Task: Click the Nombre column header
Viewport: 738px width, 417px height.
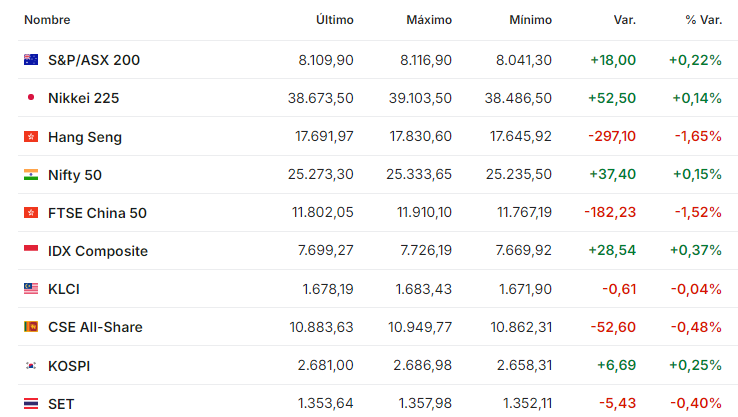Action: click(x=47, y=20)
